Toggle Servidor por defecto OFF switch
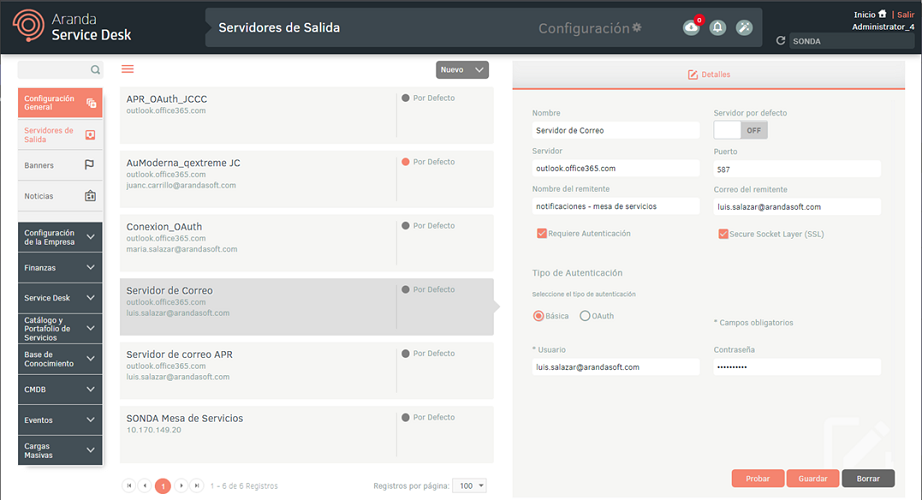Screen dimensions: 922x500 coord(740,130)
